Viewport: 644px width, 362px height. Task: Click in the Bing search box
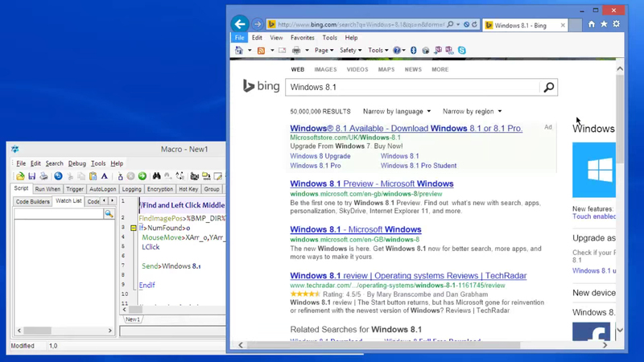point(413,87)
